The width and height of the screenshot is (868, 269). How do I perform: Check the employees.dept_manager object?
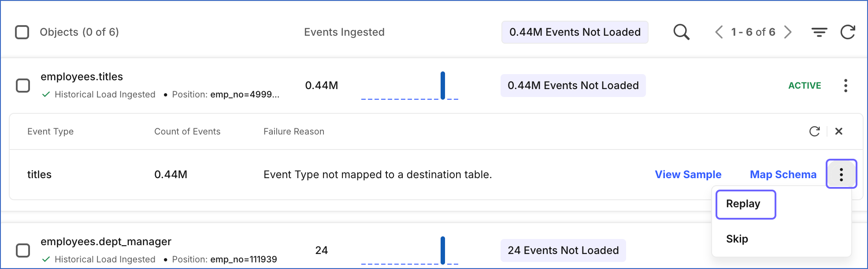coord(23,250)
